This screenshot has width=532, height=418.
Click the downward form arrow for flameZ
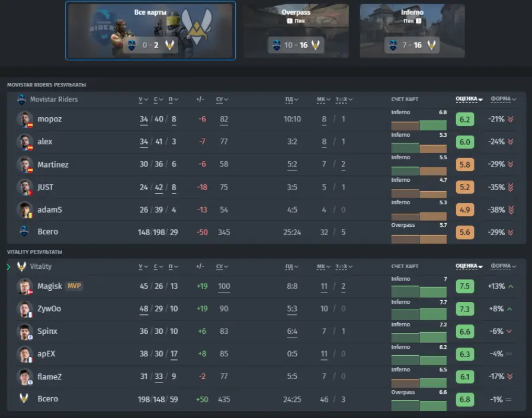click(x=510, y=377)
